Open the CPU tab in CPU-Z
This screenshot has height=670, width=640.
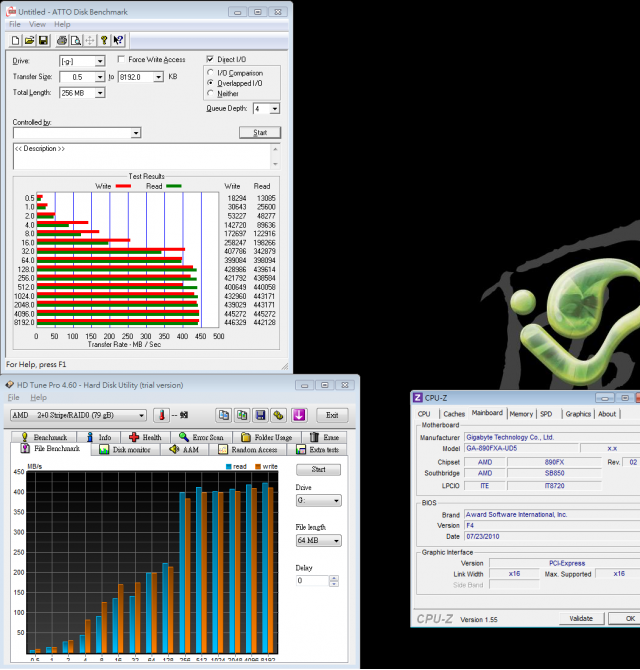point(424,414)
